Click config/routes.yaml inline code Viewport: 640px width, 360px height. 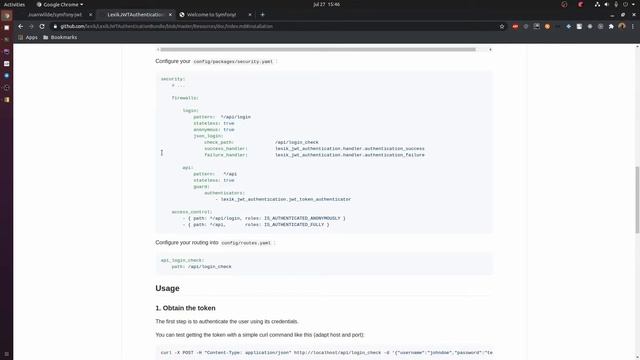(x=246, y=242)
